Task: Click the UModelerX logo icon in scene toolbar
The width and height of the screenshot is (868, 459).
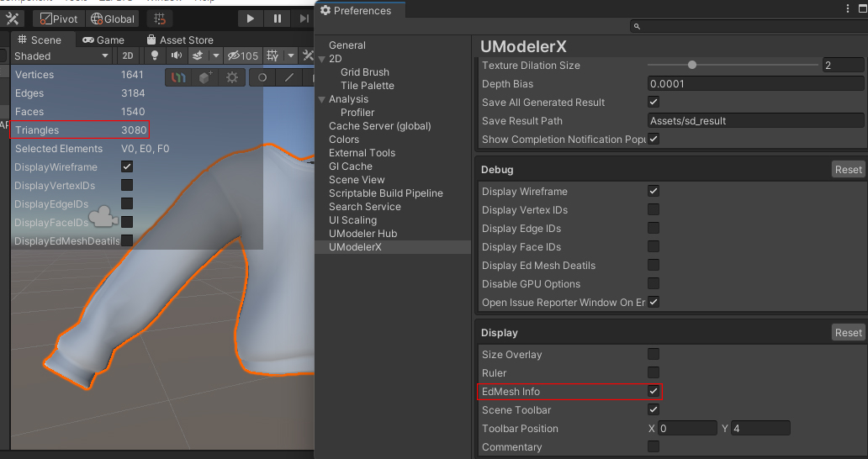Action: click(x=178, y=77)
